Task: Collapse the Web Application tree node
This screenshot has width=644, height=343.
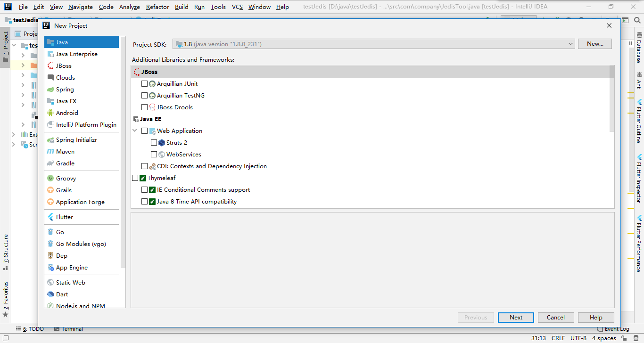Action: tap(135, 131)
